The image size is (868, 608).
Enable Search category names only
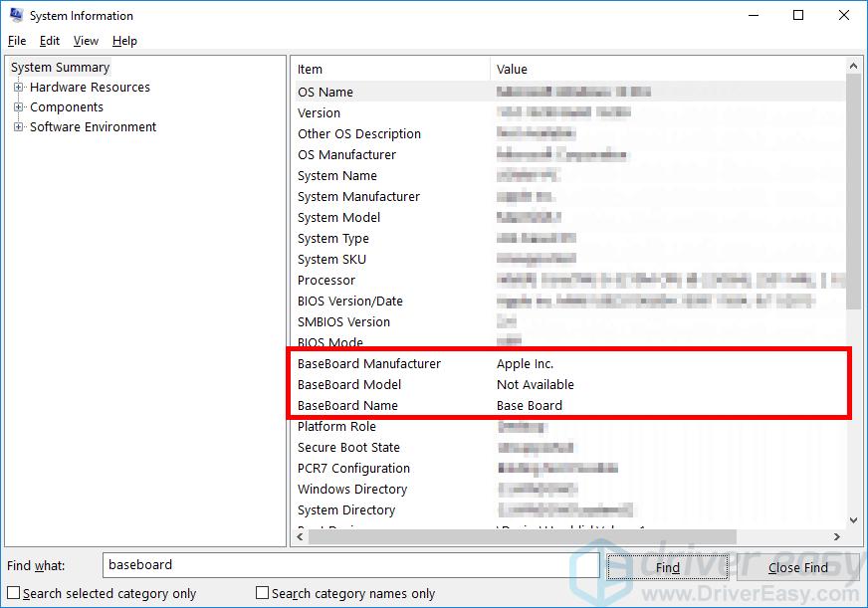pyautogui.click(x=263, y=592)
